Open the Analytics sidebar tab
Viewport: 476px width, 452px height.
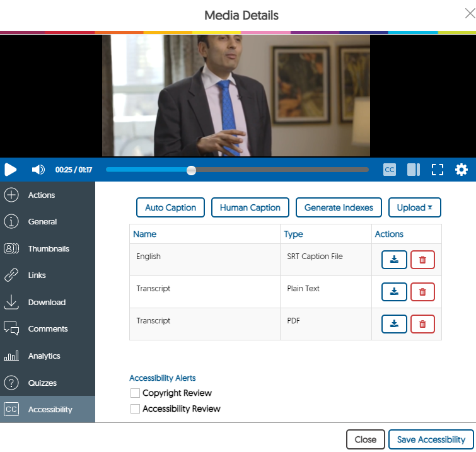pyautogui.click(x=44, y=356)
